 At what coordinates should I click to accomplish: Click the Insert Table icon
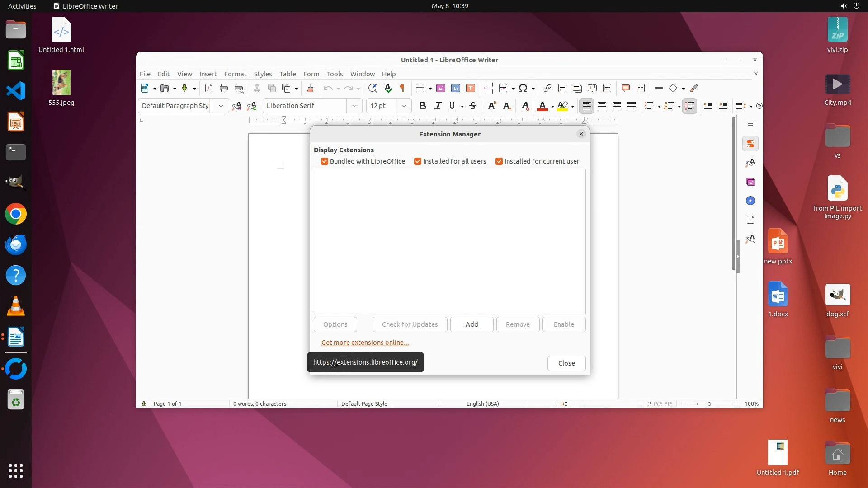click(x=420, y=88)
